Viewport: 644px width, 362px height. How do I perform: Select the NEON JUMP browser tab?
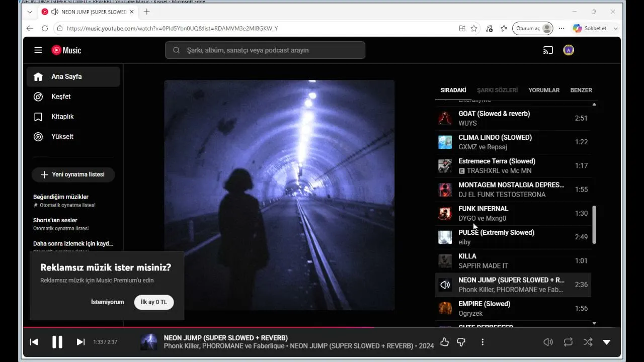click(x=88, y=12)
